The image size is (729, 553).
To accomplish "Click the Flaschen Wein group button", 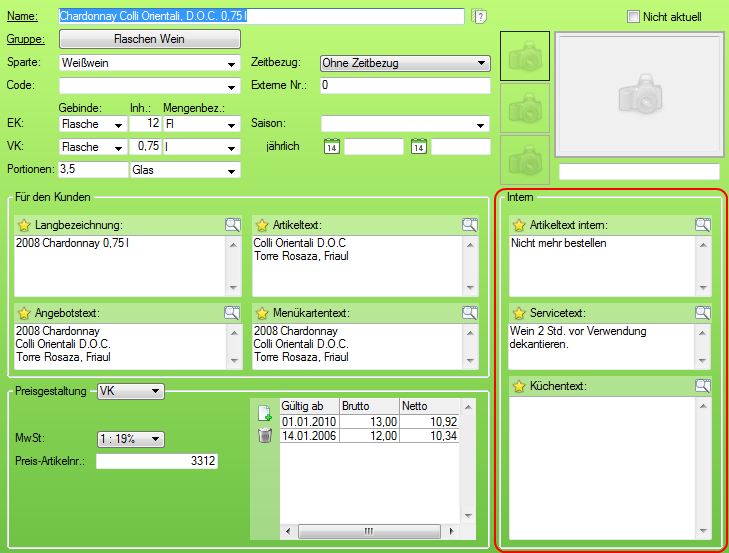I will 150,39.
